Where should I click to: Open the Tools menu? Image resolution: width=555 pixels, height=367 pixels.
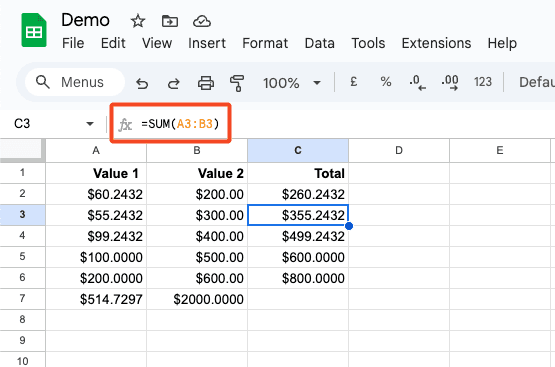(368, 43)
